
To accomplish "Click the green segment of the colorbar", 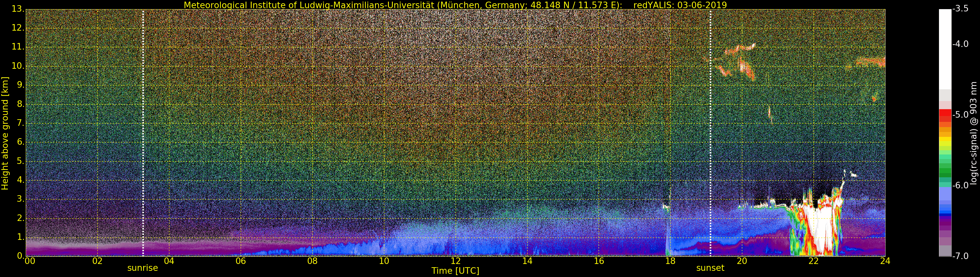I will 945,170.
